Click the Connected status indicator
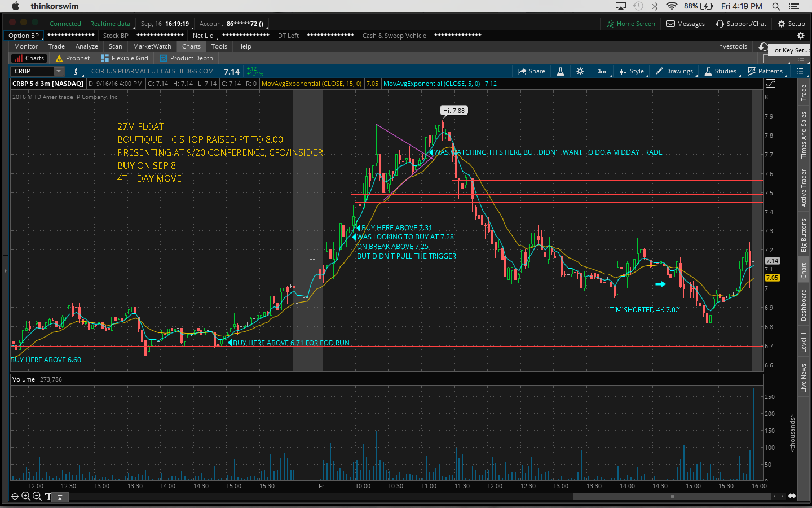The height and width of the screenshot is (508, 812). coord(65,24)
